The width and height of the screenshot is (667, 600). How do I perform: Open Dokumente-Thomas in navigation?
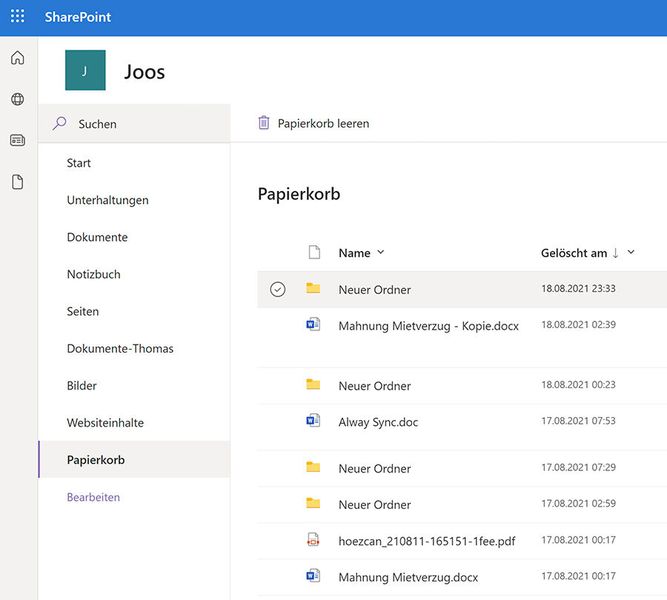tap(120, 349)
